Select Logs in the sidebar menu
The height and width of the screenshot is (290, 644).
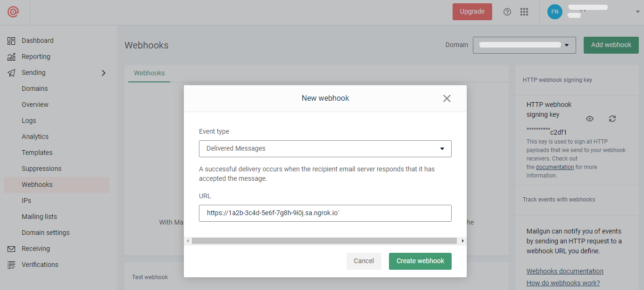28,121
